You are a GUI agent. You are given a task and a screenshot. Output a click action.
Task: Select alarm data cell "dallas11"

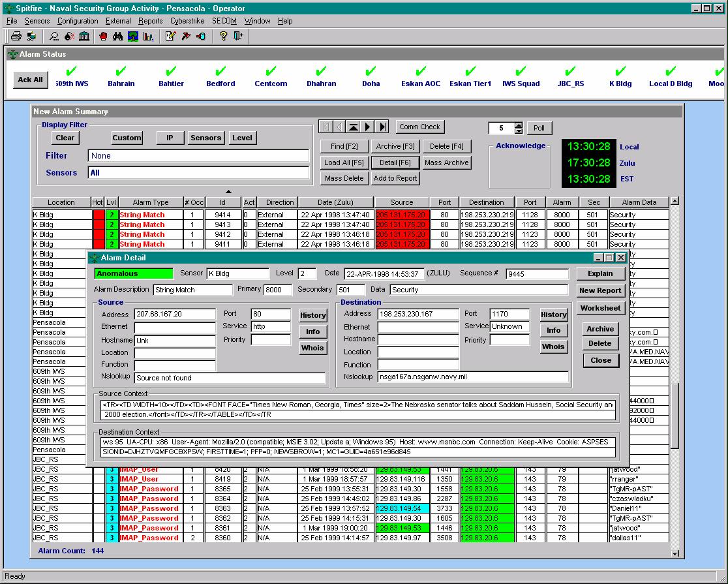(639, 538)
